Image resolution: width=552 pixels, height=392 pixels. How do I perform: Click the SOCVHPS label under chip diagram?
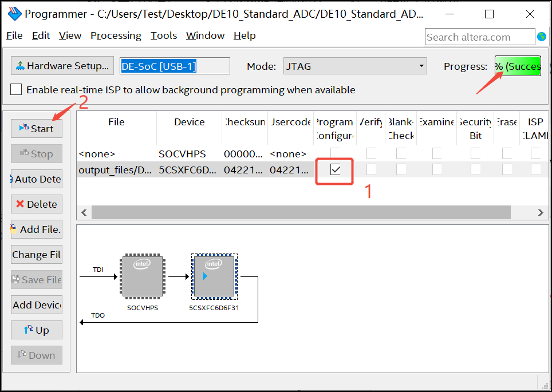tap(143, 308)
